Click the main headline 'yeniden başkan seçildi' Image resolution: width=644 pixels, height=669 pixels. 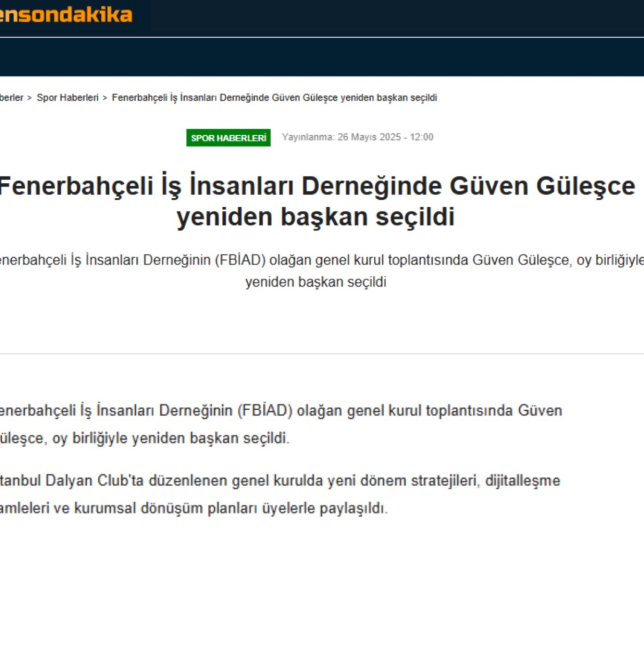click(x=316, y=217)
